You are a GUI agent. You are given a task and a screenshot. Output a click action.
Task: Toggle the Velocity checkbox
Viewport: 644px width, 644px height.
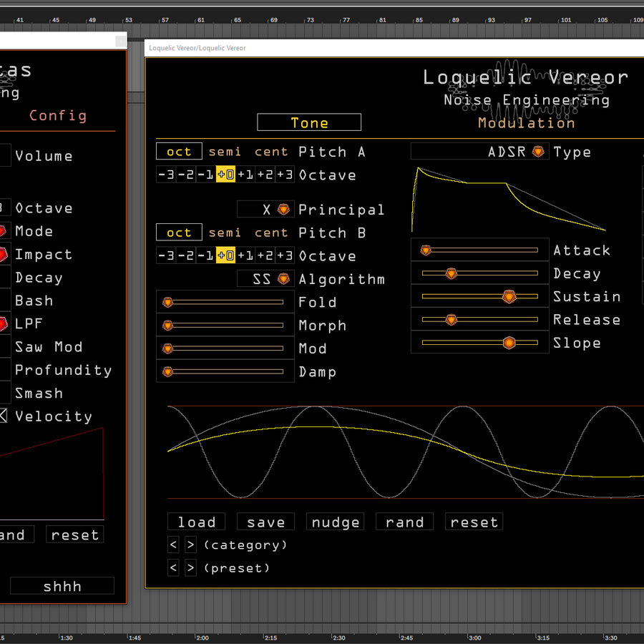[x=3, y=416]
